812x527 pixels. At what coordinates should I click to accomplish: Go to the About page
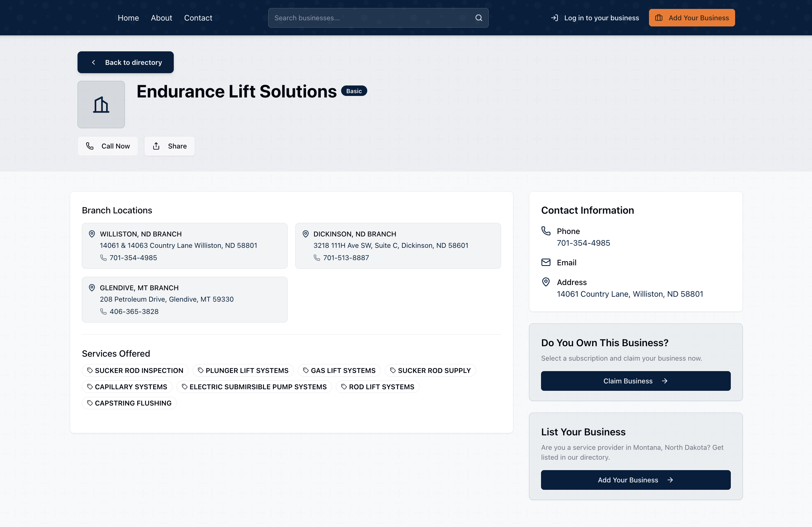point(161,18)
